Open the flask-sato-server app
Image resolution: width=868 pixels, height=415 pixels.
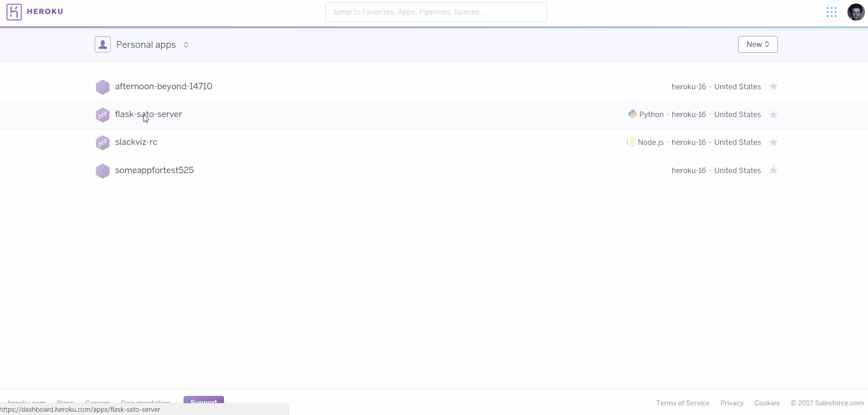[x=148, y=114]
